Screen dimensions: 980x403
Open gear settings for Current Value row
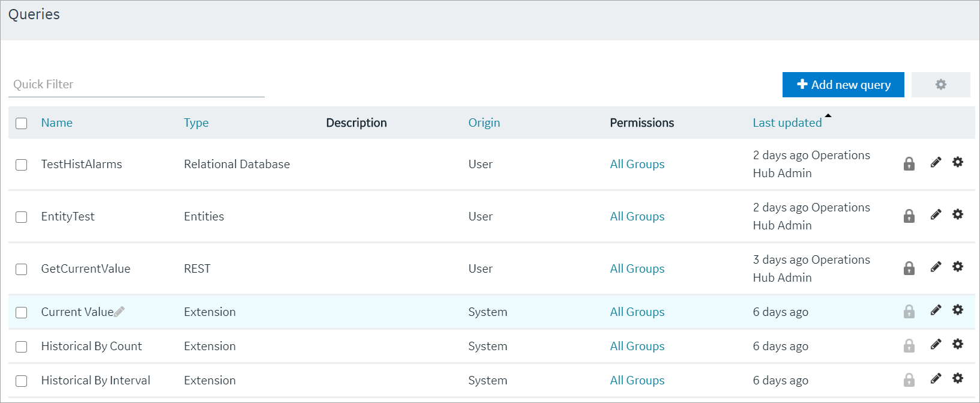[958, 309]
